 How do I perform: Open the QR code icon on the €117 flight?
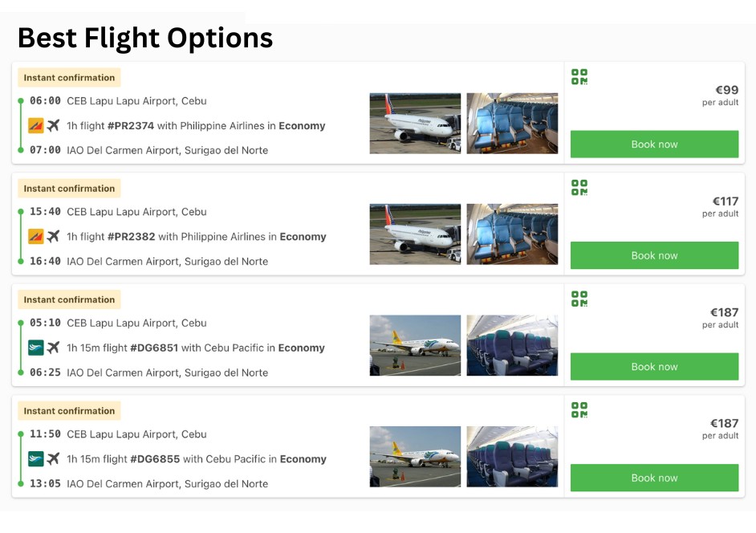click(579, 188)
